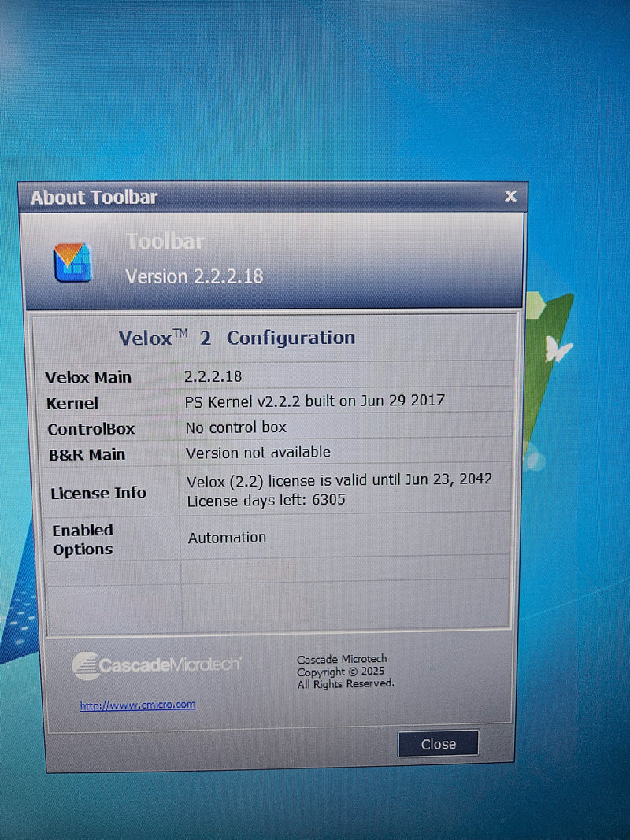Click the 'B&R Main' row label
The height and width of the screenshot is (840, 630).
tap(87, 454)
